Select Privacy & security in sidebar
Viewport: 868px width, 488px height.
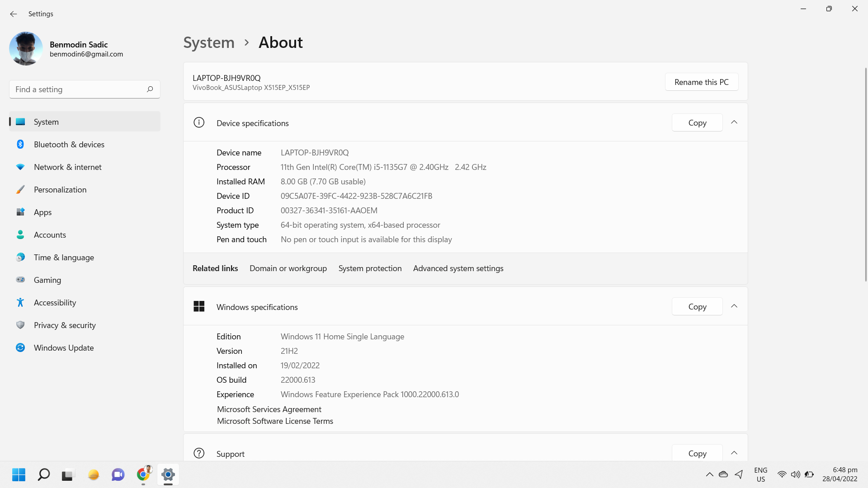click(x=65, y=325)
